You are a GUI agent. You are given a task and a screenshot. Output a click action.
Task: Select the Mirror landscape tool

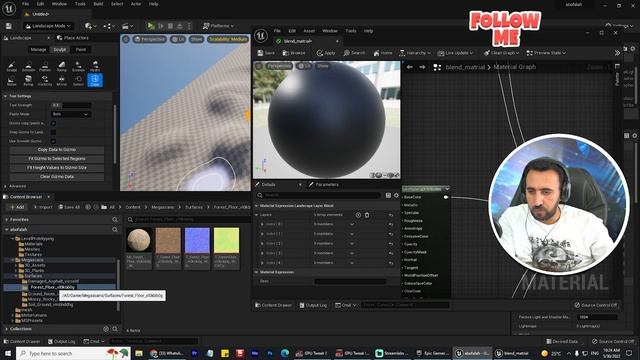62,80
